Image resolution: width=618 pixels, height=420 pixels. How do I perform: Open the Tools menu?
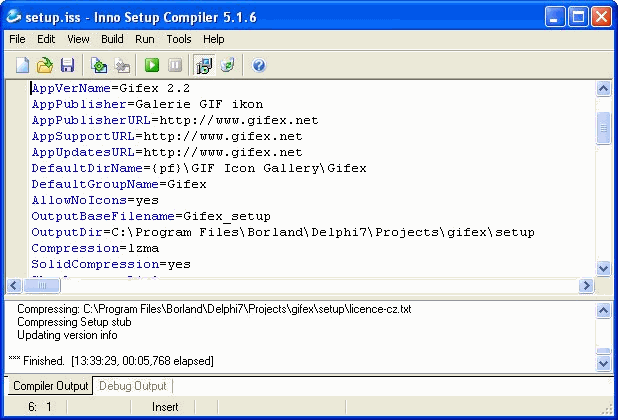[179, 39]
